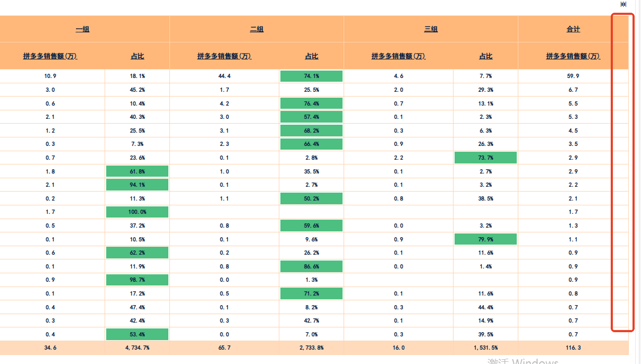Viewport: 641px width, 364px height.
Task: Select the green 100.0% cell
Action: (x=137, y=212)
